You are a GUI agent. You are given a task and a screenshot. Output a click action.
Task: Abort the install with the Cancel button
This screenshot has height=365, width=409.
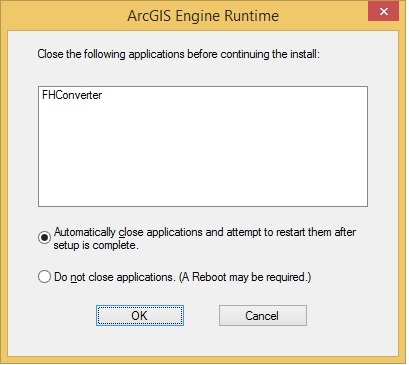coord(263,315)
